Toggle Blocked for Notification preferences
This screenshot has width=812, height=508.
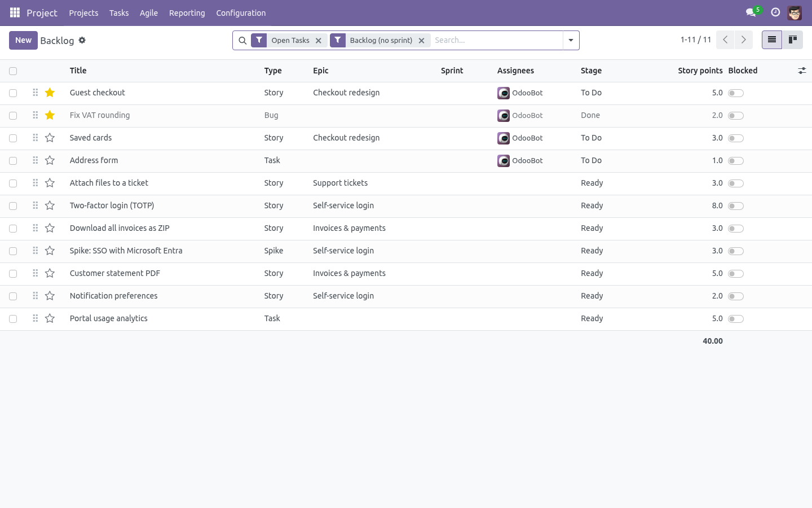[736, 296]
